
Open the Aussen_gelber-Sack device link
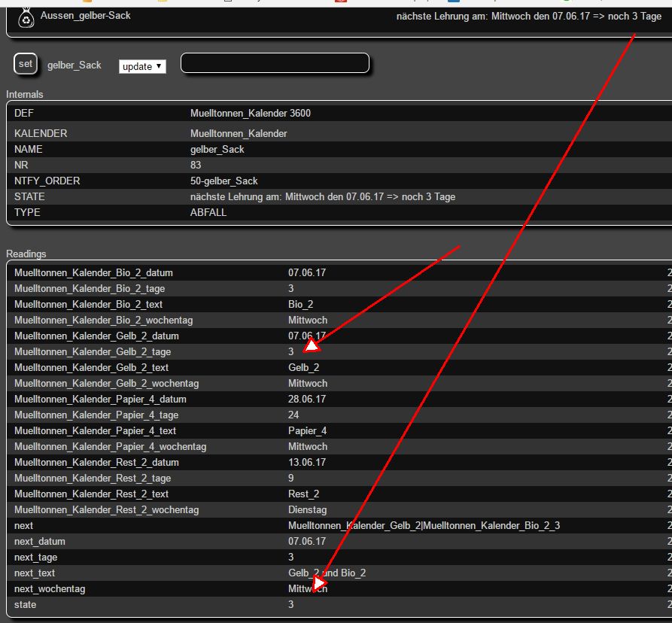tap(85, 15)
